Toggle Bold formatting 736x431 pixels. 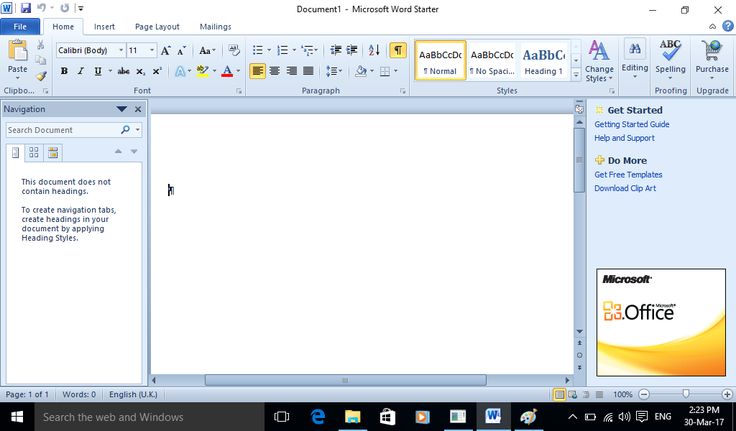[x=64, y=71]
